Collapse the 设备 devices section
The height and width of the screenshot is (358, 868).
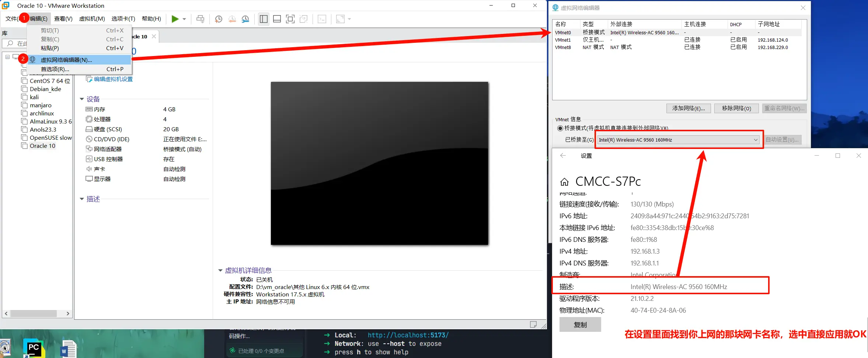pos(82,99)
